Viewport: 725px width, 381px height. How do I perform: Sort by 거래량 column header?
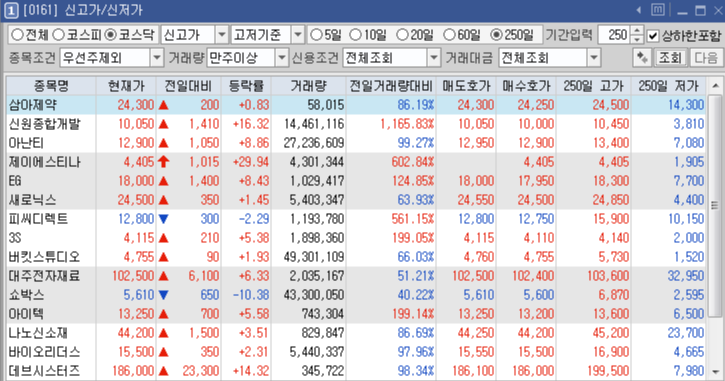click(x=308, y=86)
